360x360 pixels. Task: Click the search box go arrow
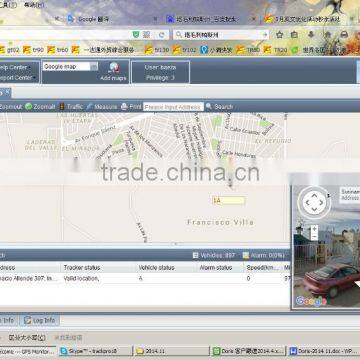pyautogui.click(x=265, y=35)
